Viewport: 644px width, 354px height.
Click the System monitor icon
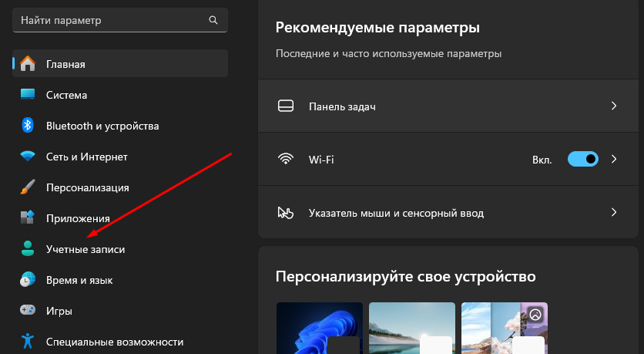[x=28, y=94]
